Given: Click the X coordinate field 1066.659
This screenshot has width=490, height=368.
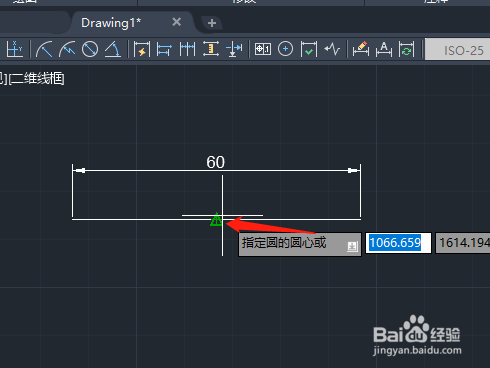Looking at the screenshot, I should pyautogui.click(x=398, y=243).
